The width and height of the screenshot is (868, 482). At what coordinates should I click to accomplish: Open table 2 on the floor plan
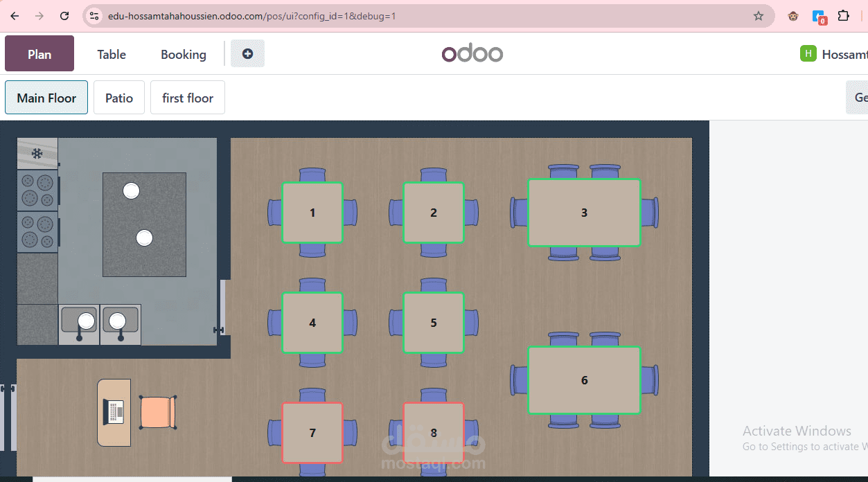434,213
